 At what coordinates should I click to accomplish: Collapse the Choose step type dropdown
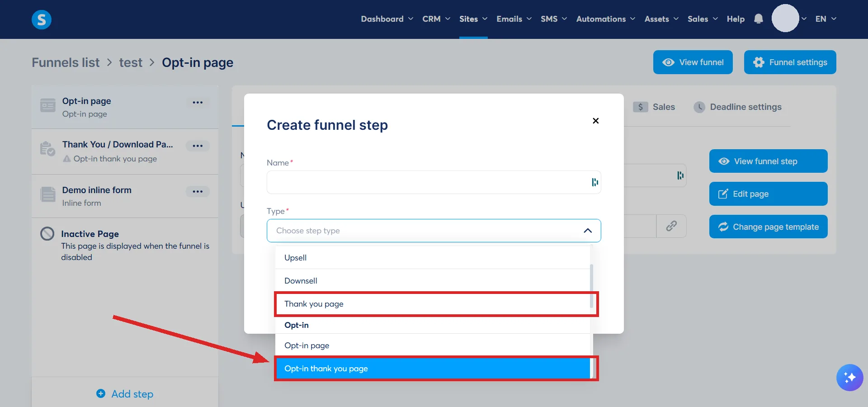588,231
